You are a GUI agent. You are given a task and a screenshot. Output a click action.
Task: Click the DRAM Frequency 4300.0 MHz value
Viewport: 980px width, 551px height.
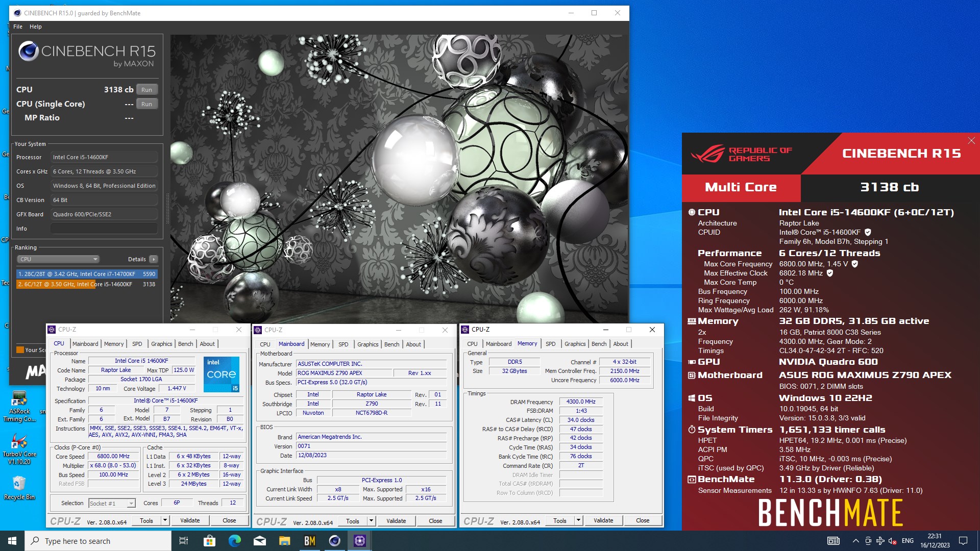581,402
